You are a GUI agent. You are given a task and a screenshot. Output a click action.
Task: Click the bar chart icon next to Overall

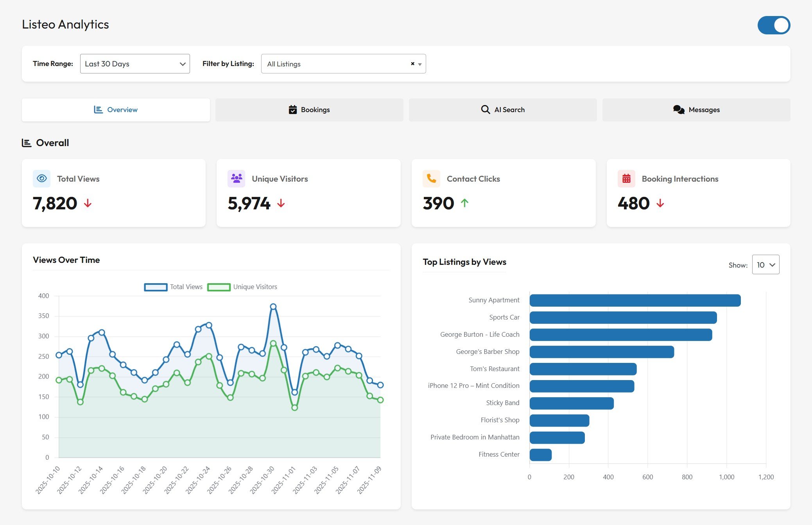pyautogui.click(x=26, y=142)
